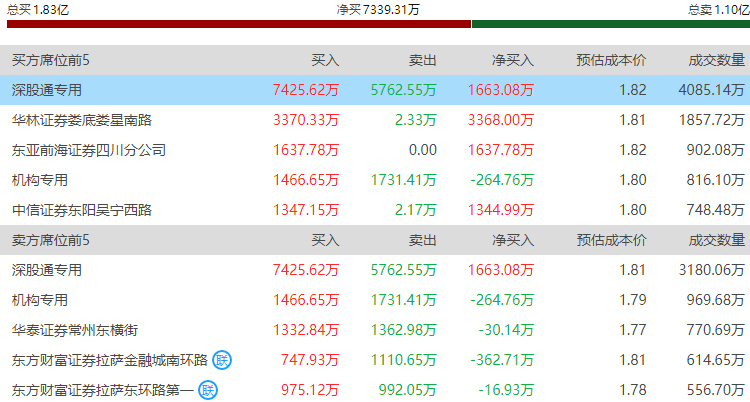Screen dimensions: 750x402
Task: Click the 816.10万 volume value
Action: click(716, 180)
